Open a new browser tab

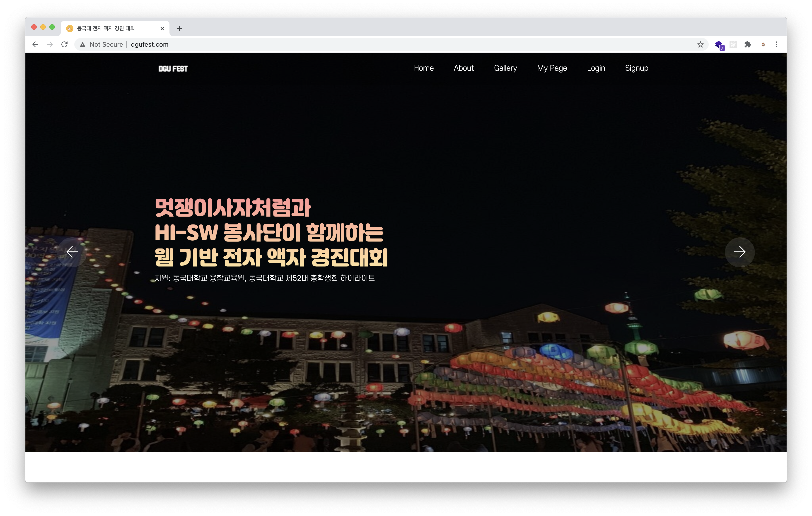tap(179, 29)
